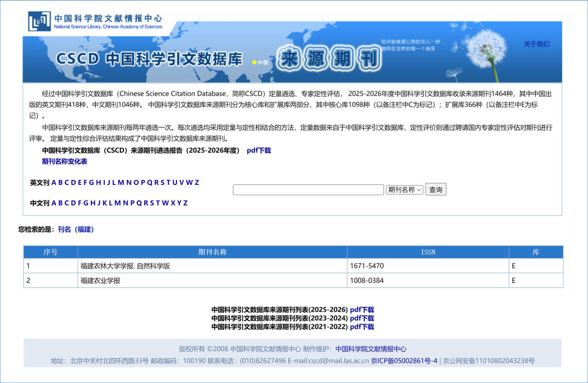Select letter M in the 英文刊 row
Screen dimensions: 588x383
(121, 183)
